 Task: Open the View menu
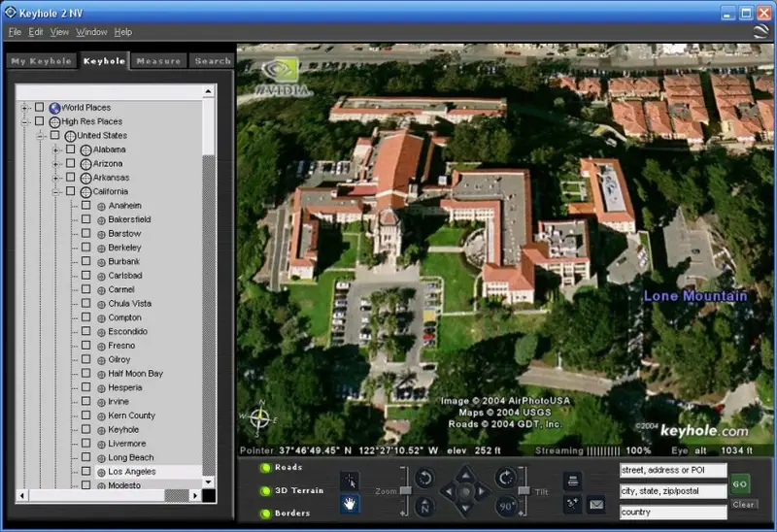(59, 32)
